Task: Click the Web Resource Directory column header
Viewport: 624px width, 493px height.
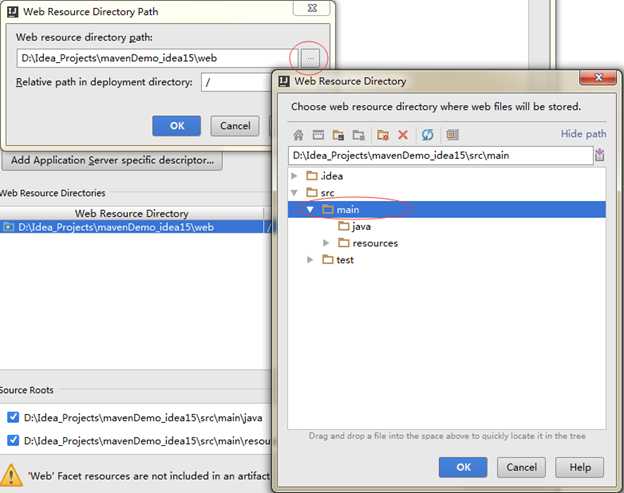Action: point(132,214)
